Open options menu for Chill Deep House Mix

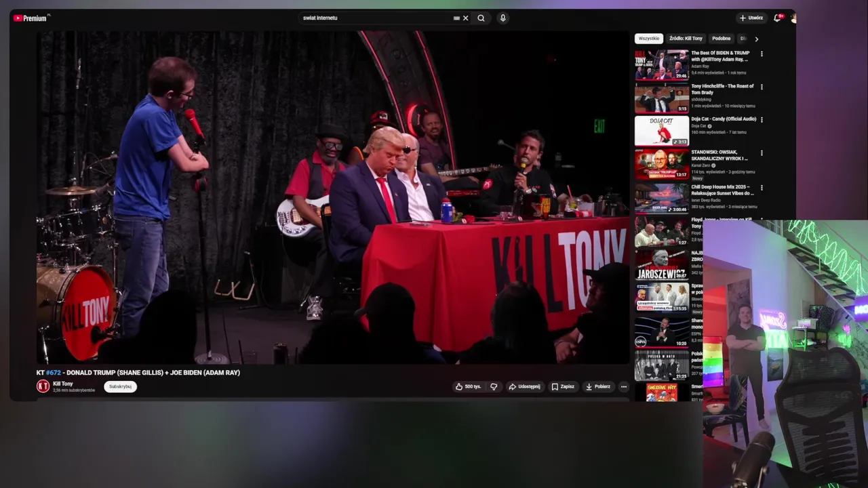(x=762, y=188)
